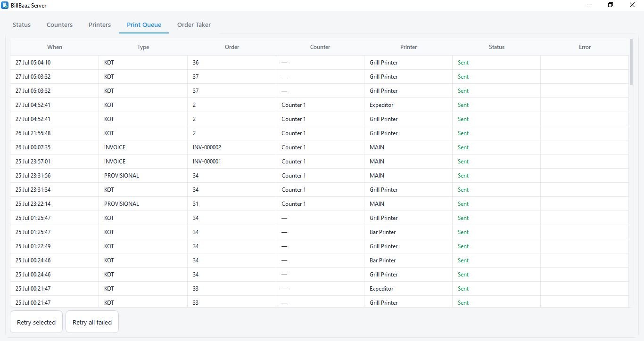This screenshot has width=644, height=341.
Task: Select the 25 Jul 23:31:56 PROVISIONAL row
Action: (x=319, y=176)
